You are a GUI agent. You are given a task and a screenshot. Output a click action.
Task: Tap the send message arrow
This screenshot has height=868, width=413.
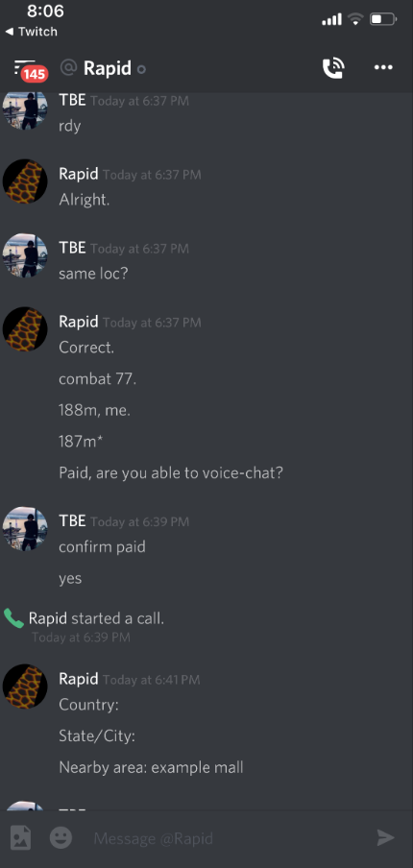386,837
